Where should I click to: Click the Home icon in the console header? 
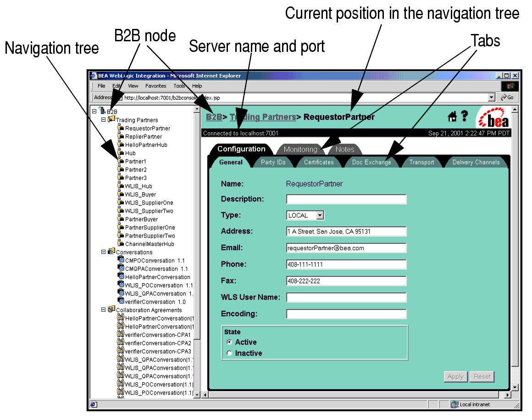[x=452, y=117]
